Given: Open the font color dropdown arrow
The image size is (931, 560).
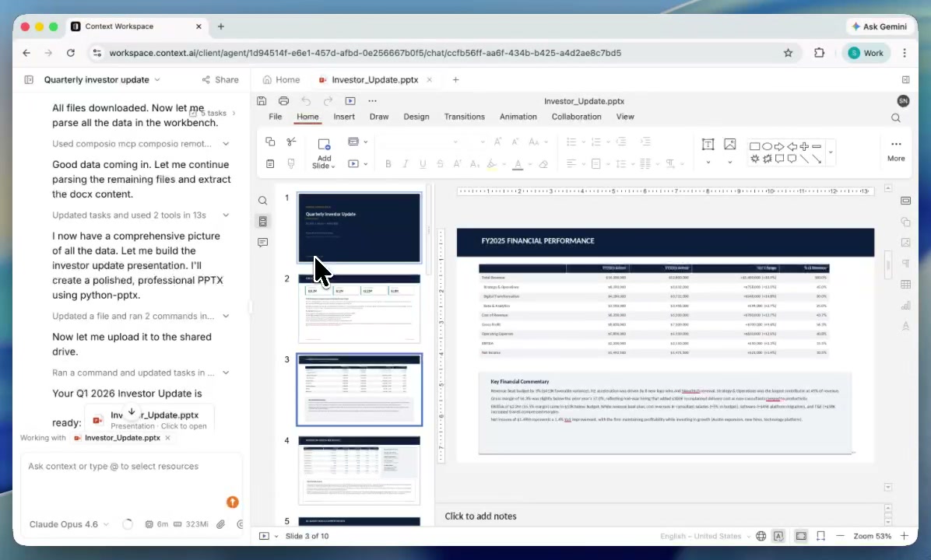Looking at the screenshot, I should 529,164.
